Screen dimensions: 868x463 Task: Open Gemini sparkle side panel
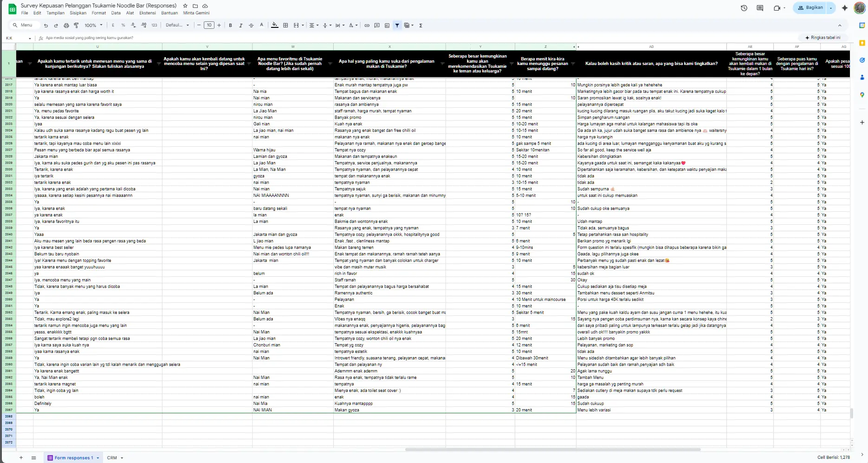(845, 8)
